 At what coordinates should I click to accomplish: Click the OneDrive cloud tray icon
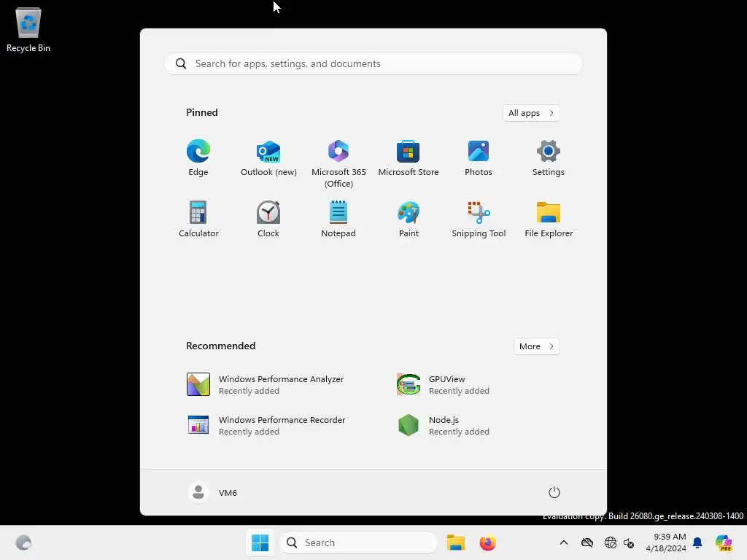[587, 542]
